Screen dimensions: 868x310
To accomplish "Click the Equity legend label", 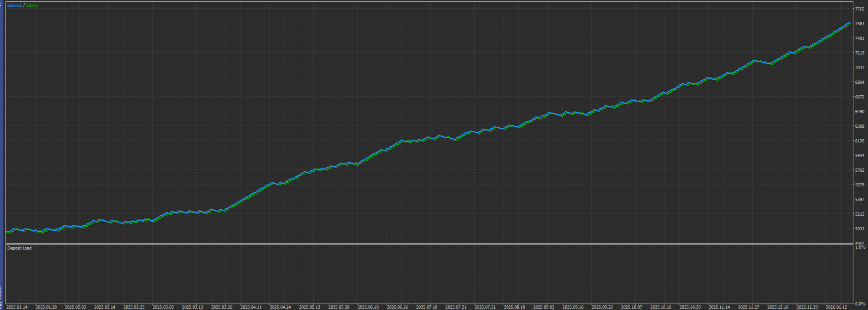I will tap(32, 5).
